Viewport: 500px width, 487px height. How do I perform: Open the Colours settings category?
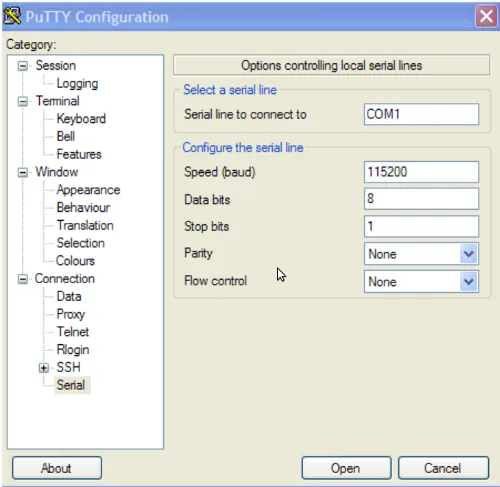(75, 261)
